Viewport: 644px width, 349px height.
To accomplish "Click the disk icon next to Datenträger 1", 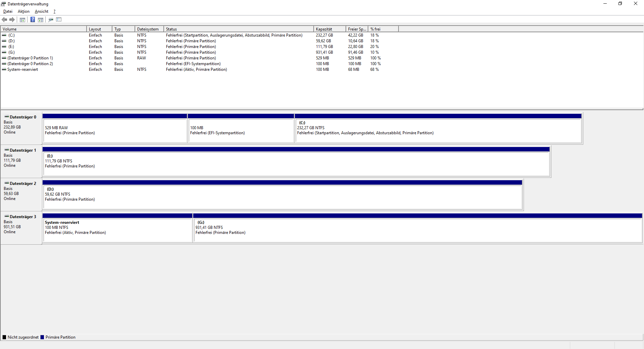I will pyautogui.click(x=7, y=150).
